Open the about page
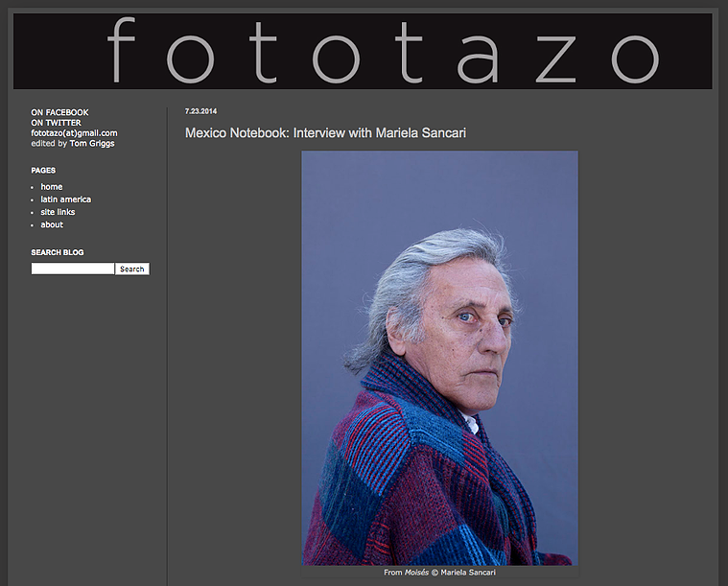 (52, 224)
